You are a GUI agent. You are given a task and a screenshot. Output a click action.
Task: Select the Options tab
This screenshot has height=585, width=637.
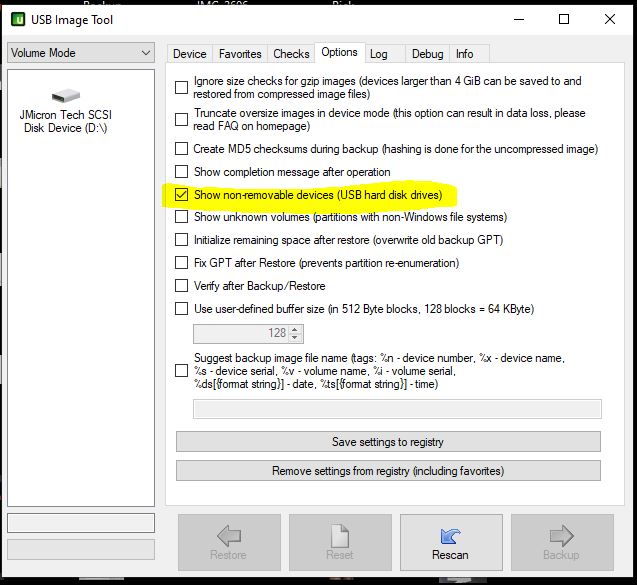coord(339,52)
